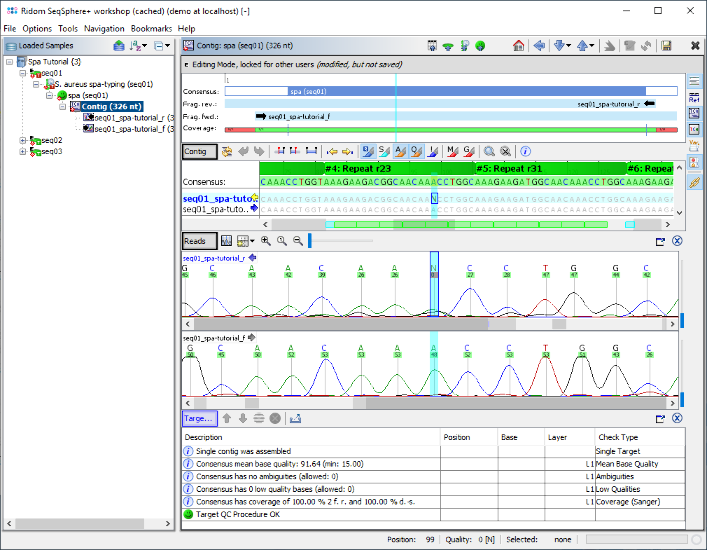Expand the seq02 tree node

tap(24, 141)
